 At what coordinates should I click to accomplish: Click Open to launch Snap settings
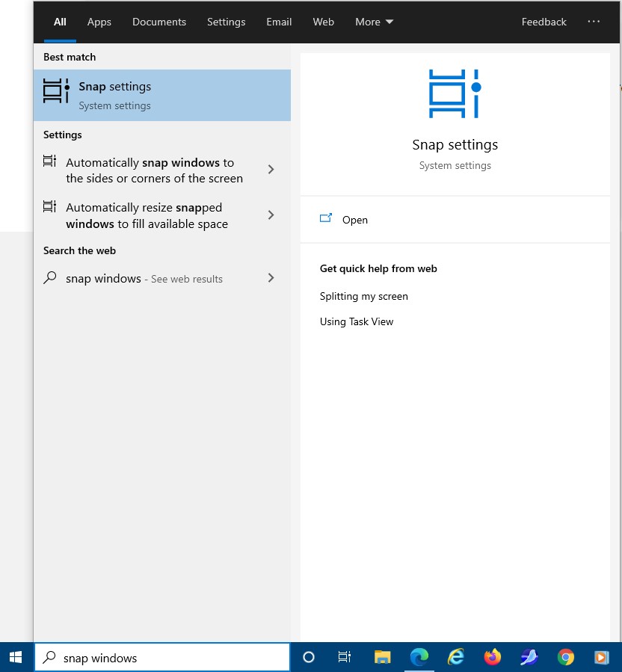(x=455, y=220)
